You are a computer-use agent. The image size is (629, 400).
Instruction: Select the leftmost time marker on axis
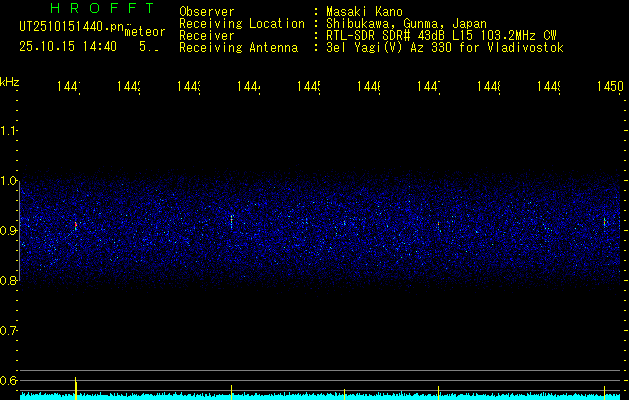[68, 88]
